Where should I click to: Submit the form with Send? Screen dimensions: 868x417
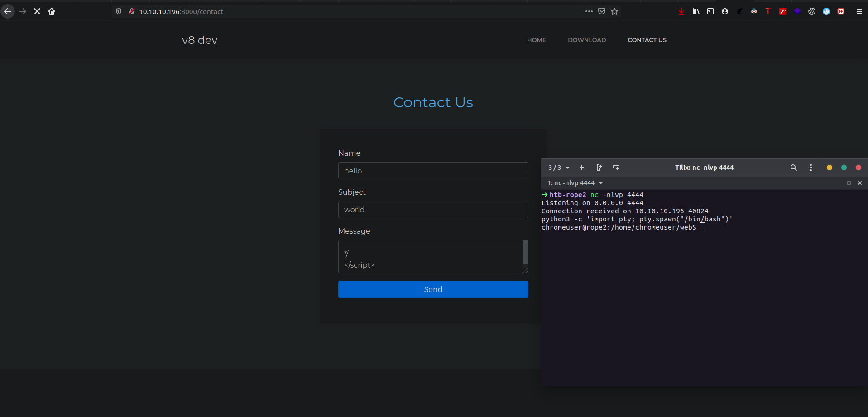point(433,289)
